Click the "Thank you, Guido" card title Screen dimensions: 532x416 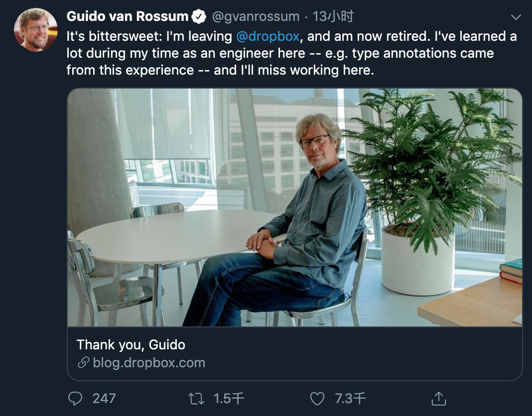point(131,344)
